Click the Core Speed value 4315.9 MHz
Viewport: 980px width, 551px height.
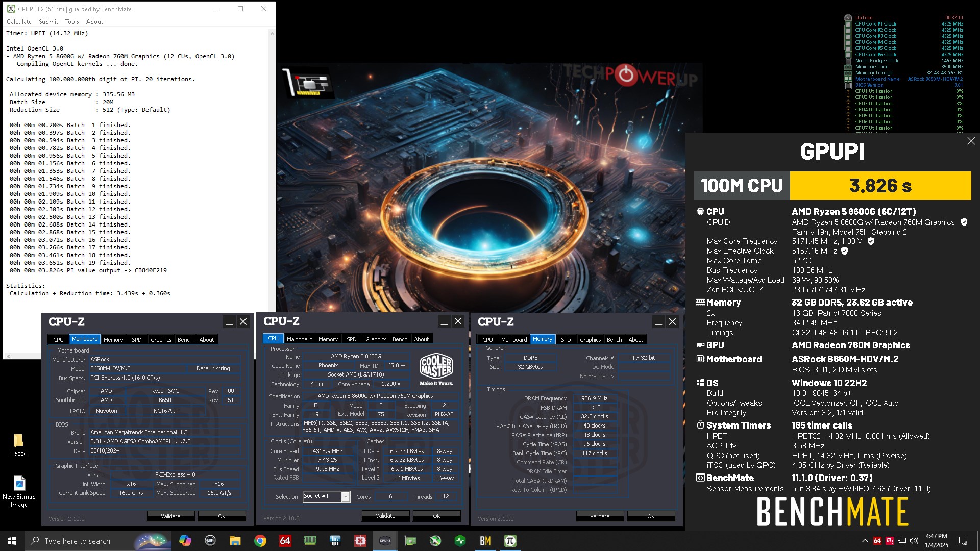pyautogui.click(x=327, y=451)
